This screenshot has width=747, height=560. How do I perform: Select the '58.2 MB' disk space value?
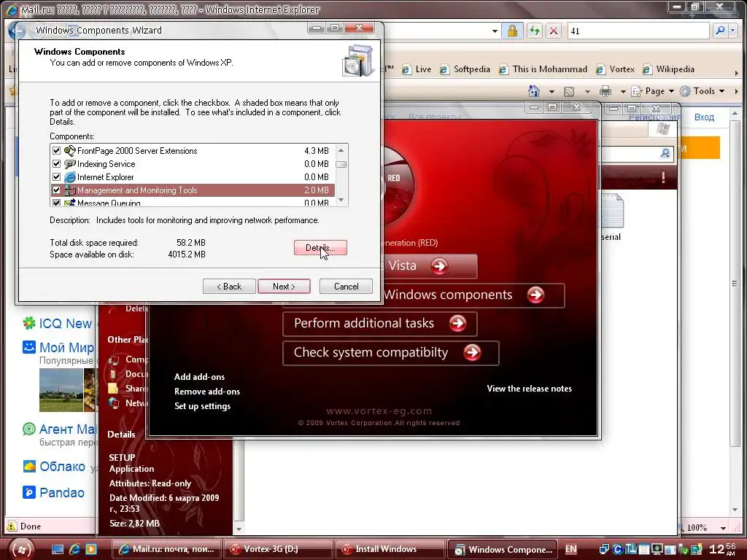[190, 243]
